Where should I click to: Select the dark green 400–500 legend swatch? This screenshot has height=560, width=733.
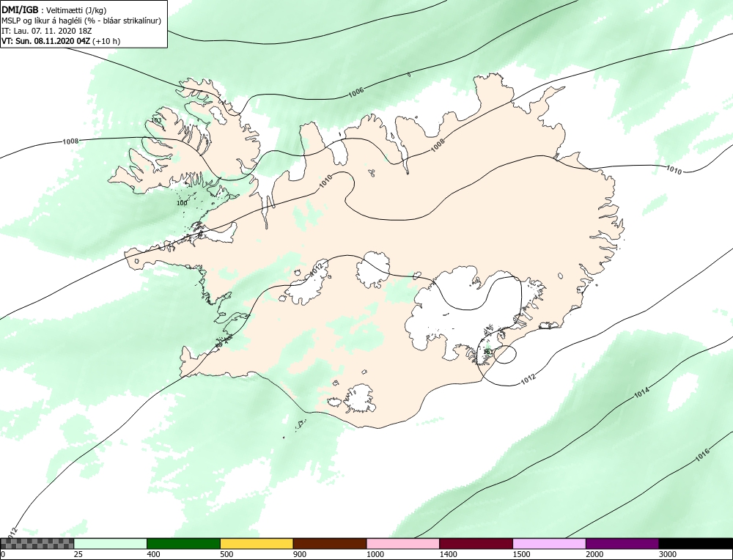(183, 543)
